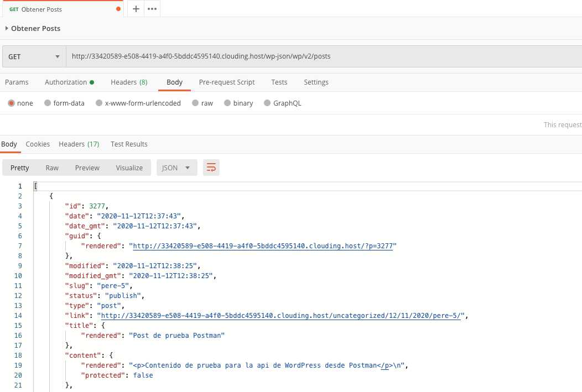
Task: Open a new request tab with plus icon
Action: [x=136, y=9]
